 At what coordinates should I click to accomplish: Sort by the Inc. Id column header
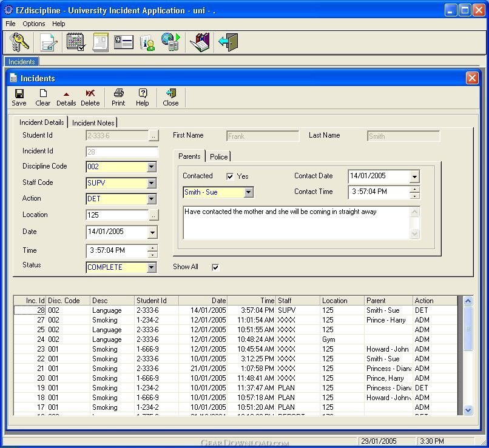[x=30, y=301]
